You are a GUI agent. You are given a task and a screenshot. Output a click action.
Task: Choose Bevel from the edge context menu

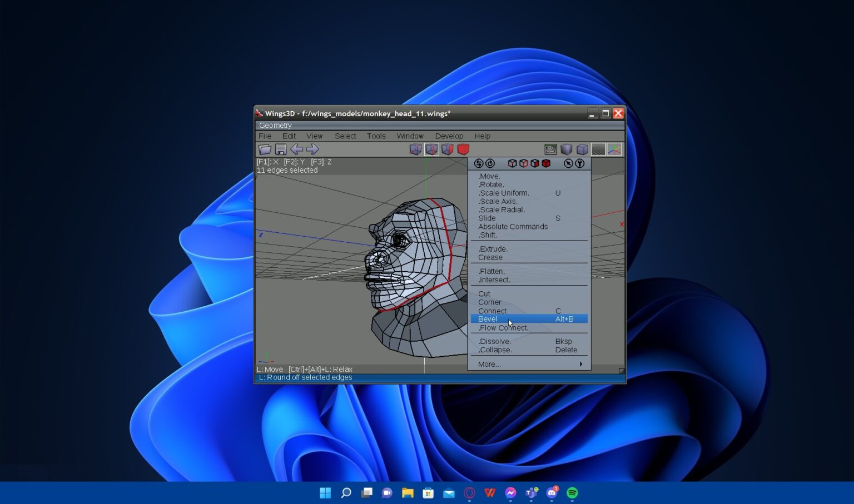pyautogui.click(x=487, y=318)
